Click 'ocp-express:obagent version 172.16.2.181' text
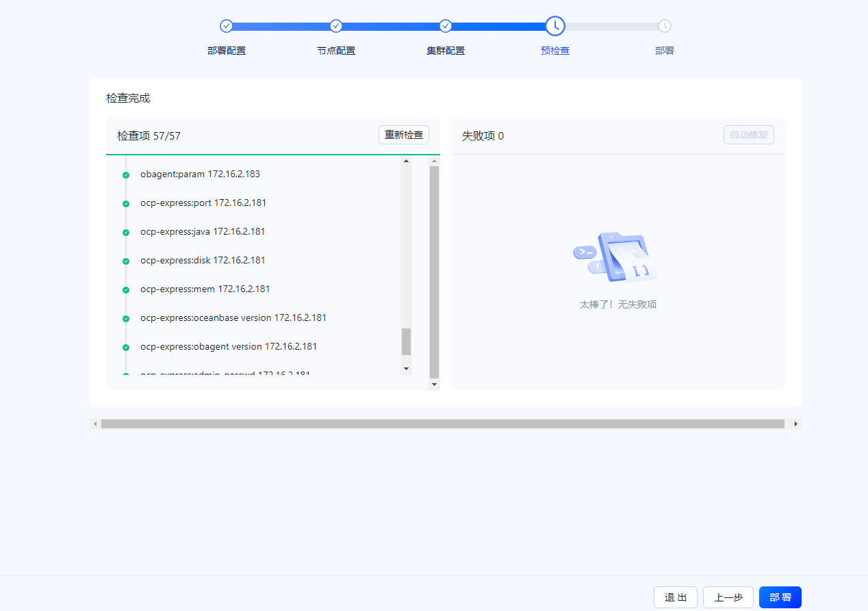The height and width of the screenshot is (611, 868). tap(229, 346)
